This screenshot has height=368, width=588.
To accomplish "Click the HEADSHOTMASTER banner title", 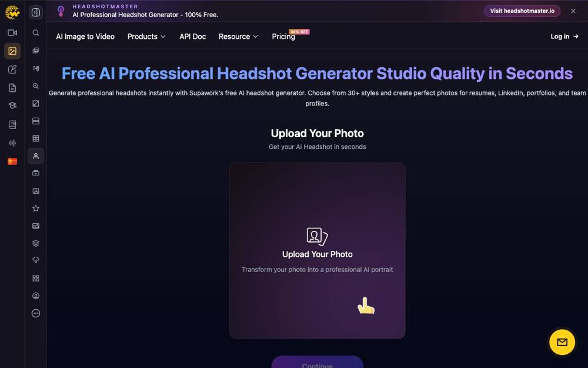I will tap(105, 6).
